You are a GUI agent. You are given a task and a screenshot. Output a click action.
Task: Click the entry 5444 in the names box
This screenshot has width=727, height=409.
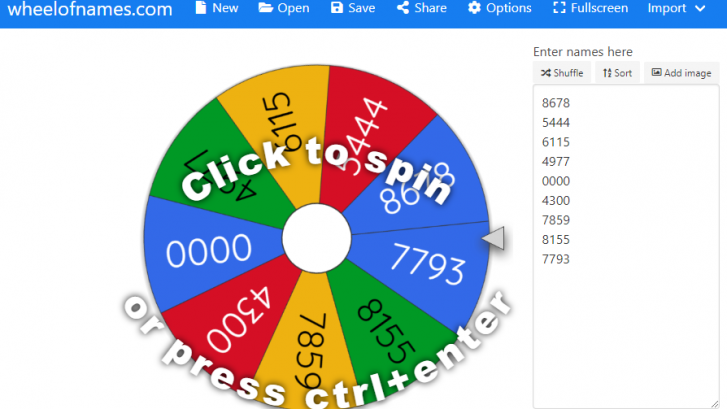(555, 122)
